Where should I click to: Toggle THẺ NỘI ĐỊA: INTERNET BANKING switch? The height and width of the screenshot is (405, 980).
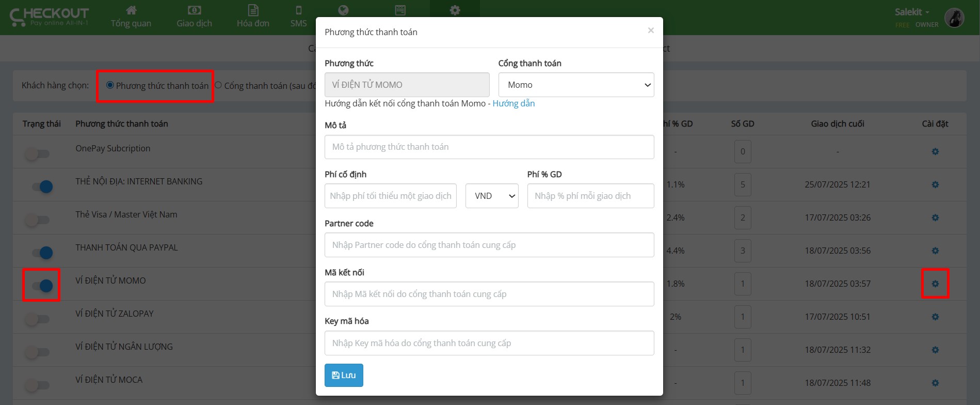pos(41,186)
